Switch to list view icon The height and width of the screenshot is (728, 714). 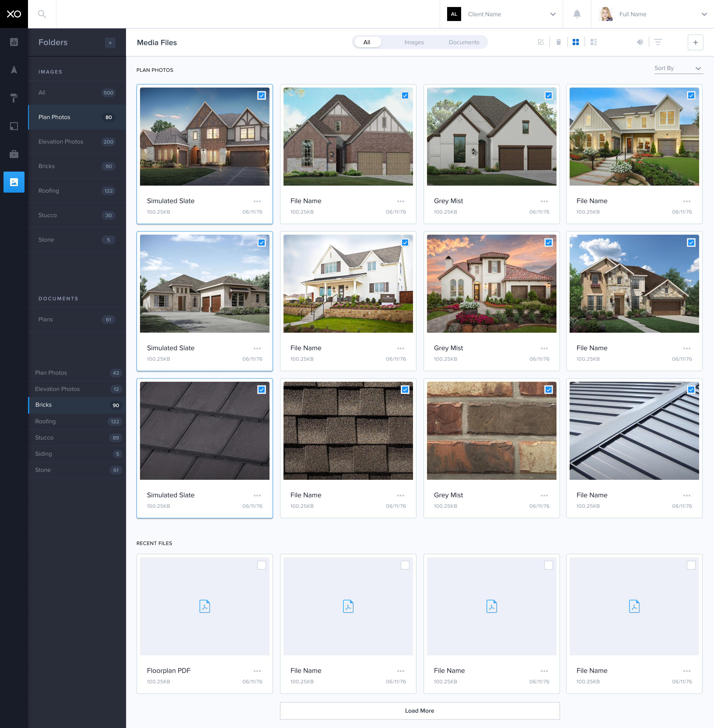click(593, 42)
